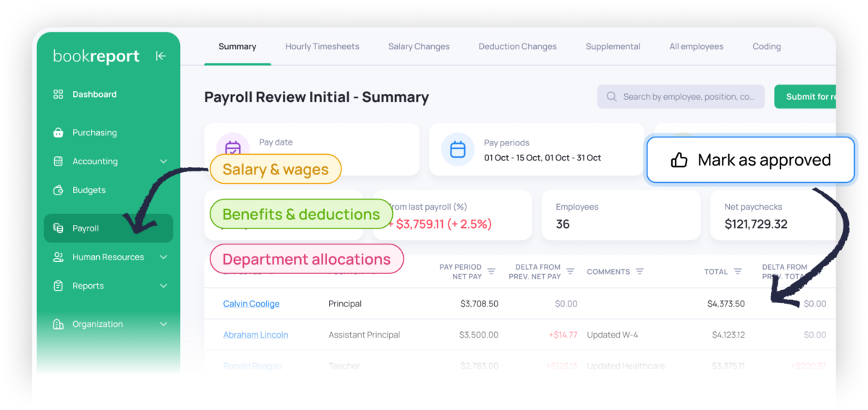Screen dimensions: 868x410
Task: Open the Deduction Changes tab
Action: pos(517,47)
